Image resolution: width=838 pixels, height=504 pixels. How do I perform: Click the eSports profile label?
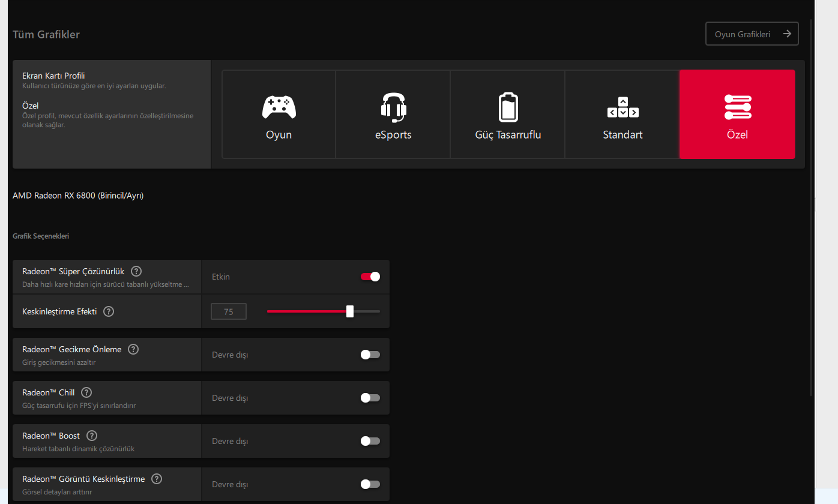point(393,135)
